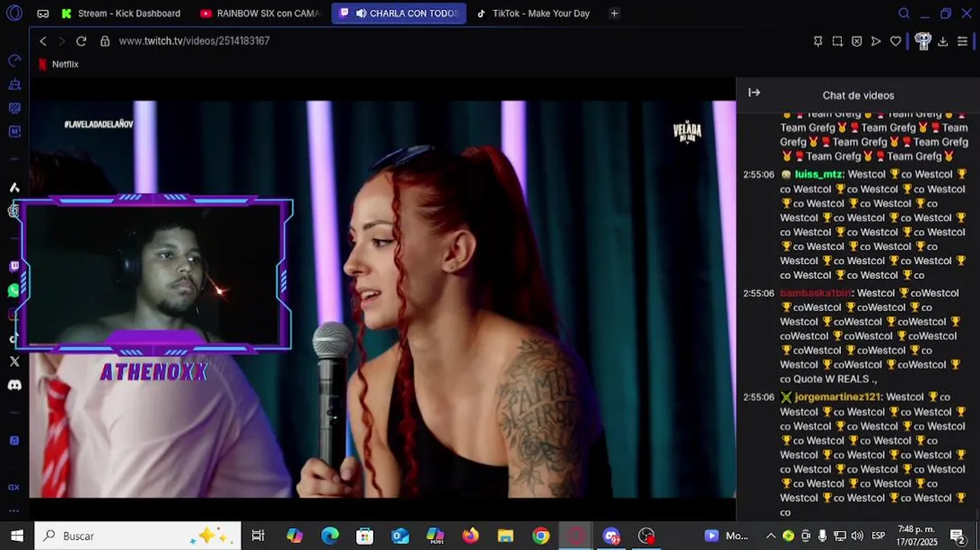The image size is (980, 550).
Task: Switch to the Stream - Kick Dashboard tab
Action: [121, 13]
